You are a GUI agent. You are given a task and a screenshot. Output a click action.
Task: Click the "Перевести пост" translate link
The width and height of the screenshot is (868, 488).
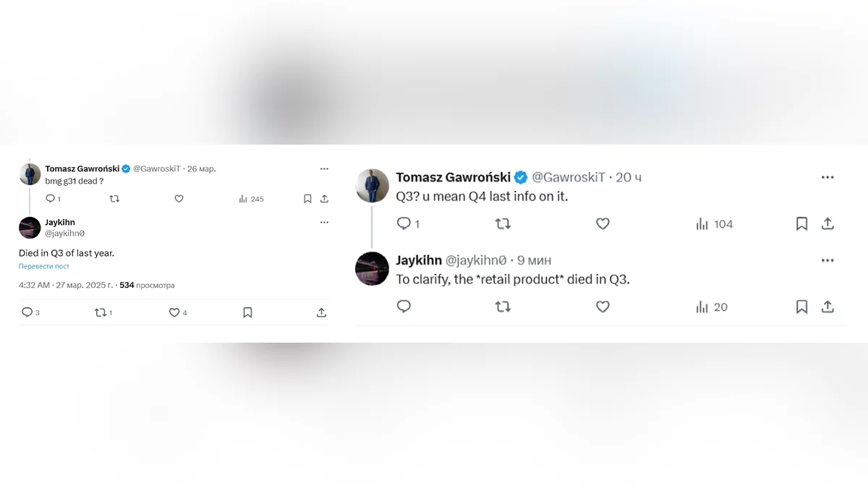pyautogui.click(x=44, y=266)
